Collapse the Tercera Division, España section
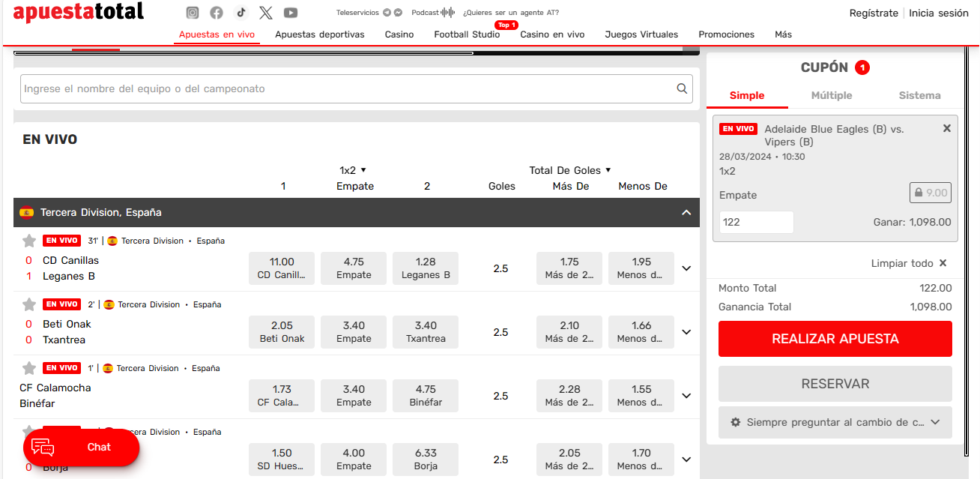Image resolution: width=980 pixels, height=479 pixels. 686,213
